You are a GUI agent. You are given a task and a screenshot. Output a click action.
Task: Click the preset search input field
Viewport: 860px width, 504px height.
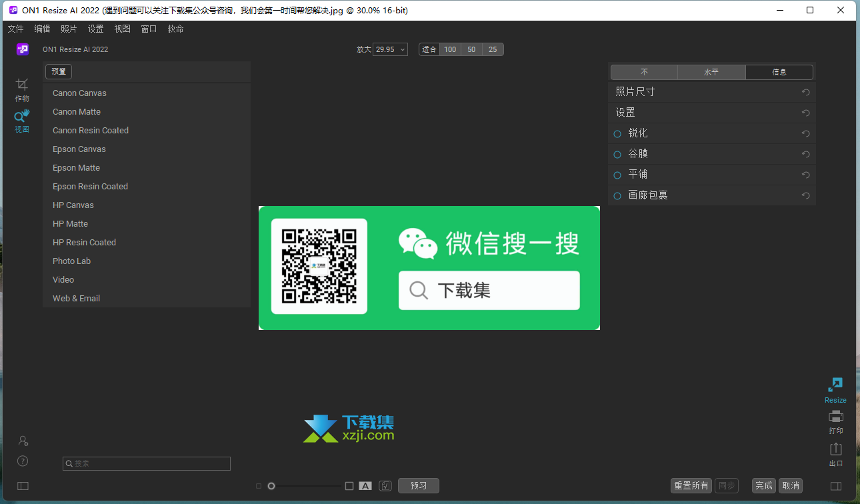tap(147, 463)
